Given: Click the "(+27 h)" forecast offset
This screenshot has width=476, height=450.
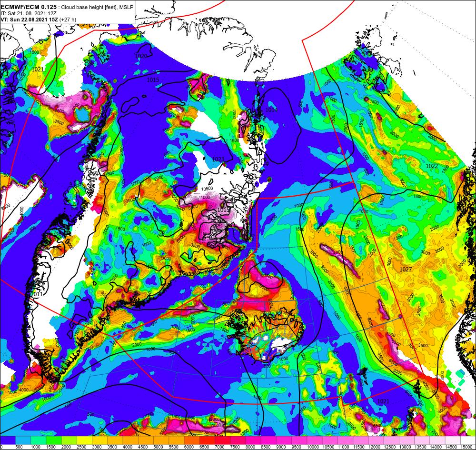Looking at the screenshot, I should [x=68, y=20].
